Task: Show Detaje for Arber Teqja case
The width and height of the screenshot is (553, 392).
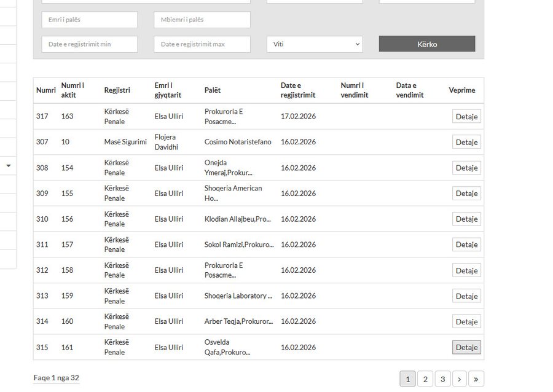Action: coord(466,321)
